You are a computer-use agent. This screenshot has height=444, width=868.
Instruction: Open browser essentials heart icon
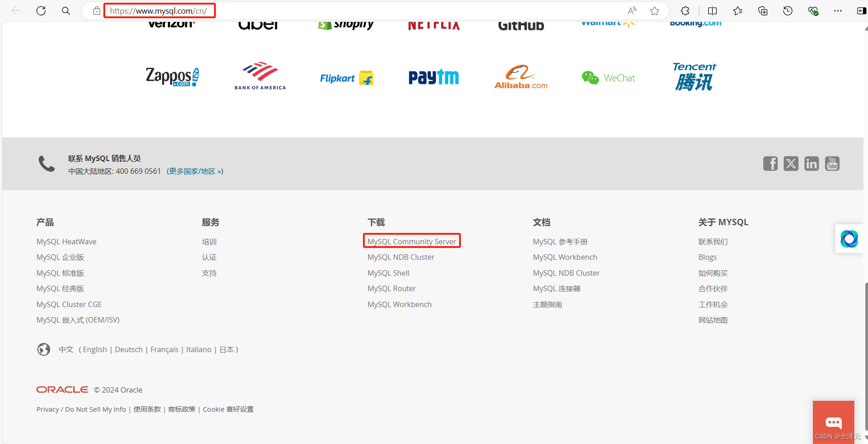point(813,11)
